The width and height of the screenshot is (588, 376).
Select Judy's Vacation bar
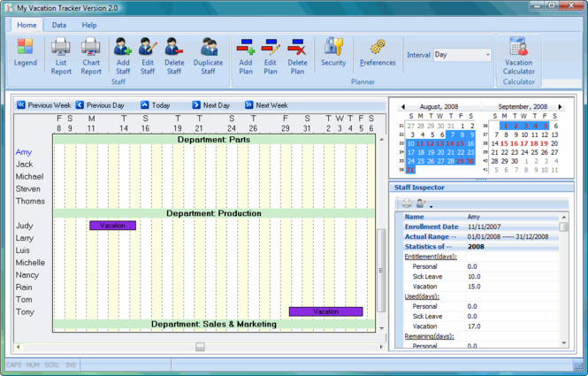click(112, 226)
